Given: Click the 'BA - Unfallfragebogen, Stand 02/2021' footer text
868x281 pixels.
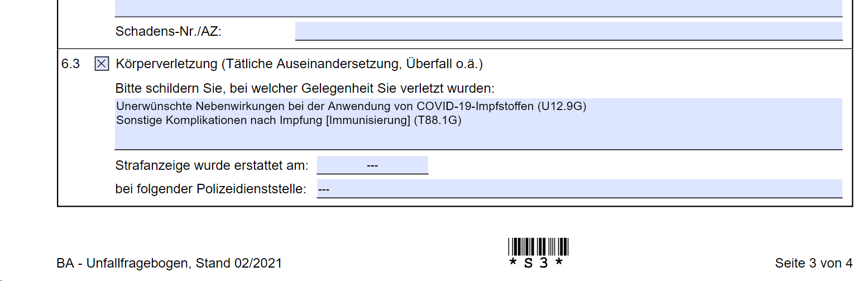Looking at the screenshot, I should (169, 263).
